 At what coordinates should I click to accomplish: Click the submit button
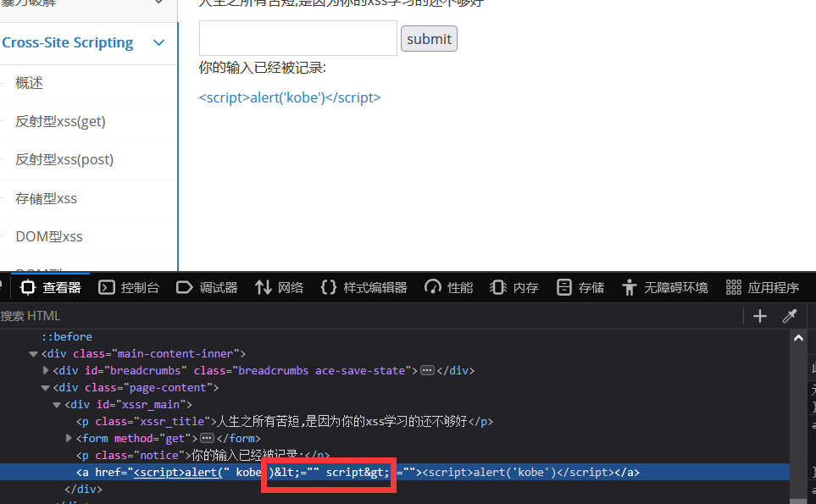tap(429, 39)
